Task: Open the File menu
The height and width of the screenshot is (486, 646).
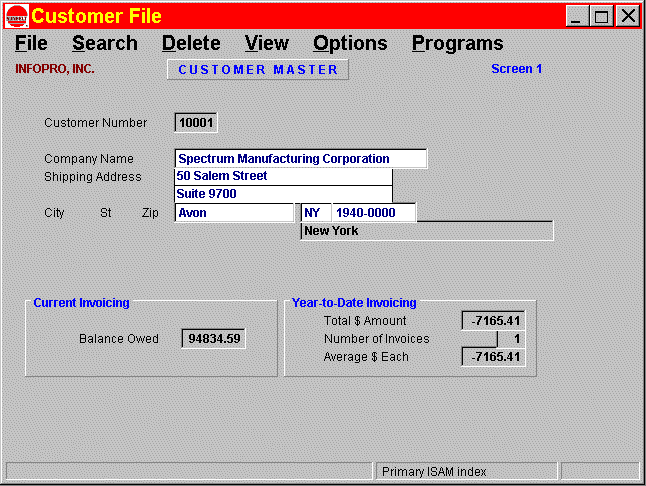Action: click(x=31, y=43)
